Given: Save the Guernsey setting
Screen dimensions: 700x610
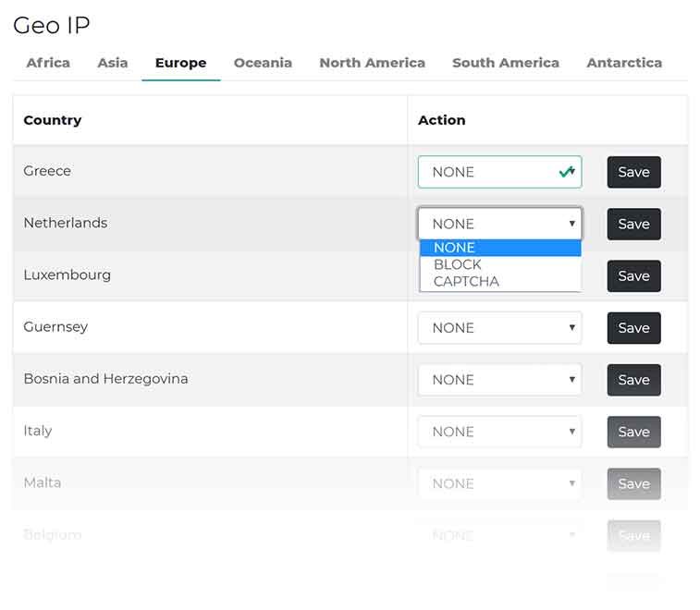Looking at the screenshot, I should [634, 328].
